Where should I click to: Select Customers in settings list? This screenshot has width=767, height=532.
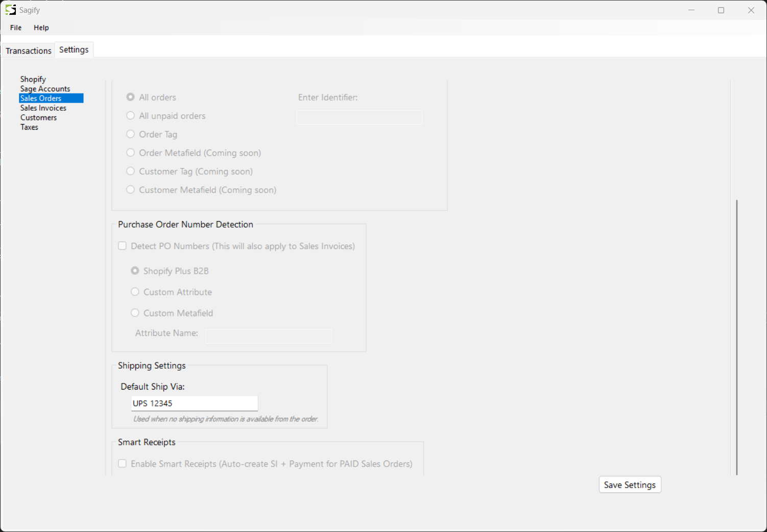click(39, 117)
